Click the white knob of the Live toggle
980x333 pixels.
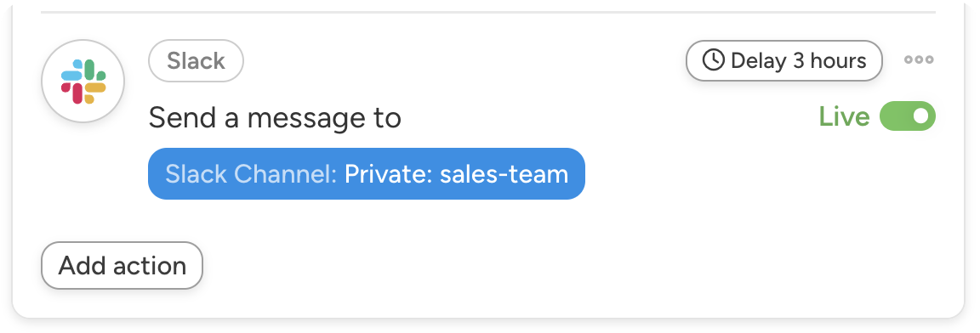coord(920,116)
